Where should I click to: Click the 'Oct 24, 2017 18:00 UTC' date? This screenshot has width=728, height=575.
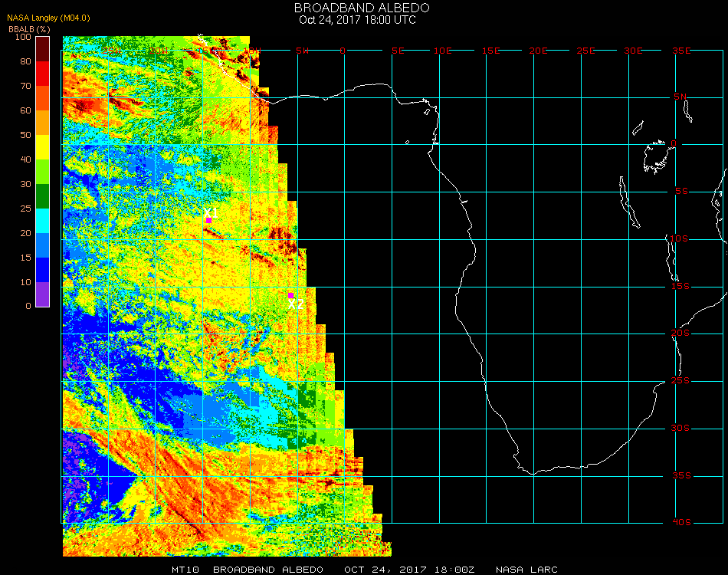click(x=358, y=20)
